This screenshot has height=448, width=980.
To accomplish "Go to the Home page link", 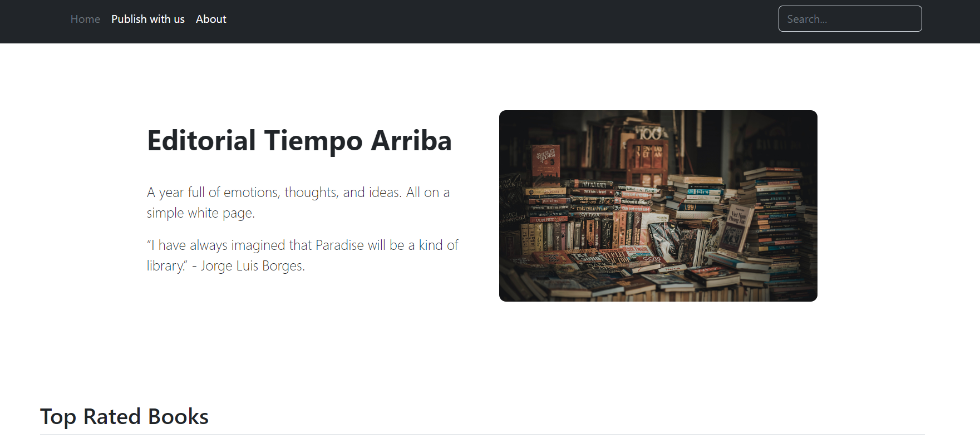I will point(85,19).
